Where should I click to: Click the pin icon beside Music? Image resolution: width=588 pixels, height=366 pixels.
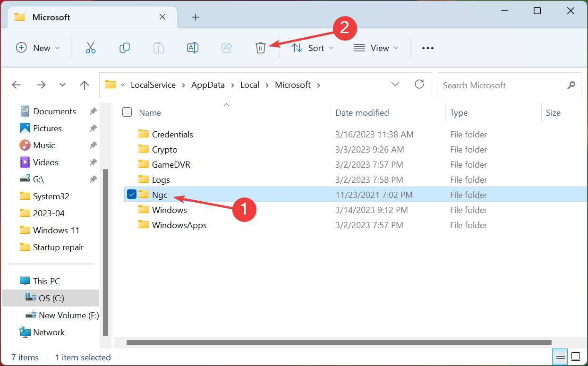click(x=93, y=145)
